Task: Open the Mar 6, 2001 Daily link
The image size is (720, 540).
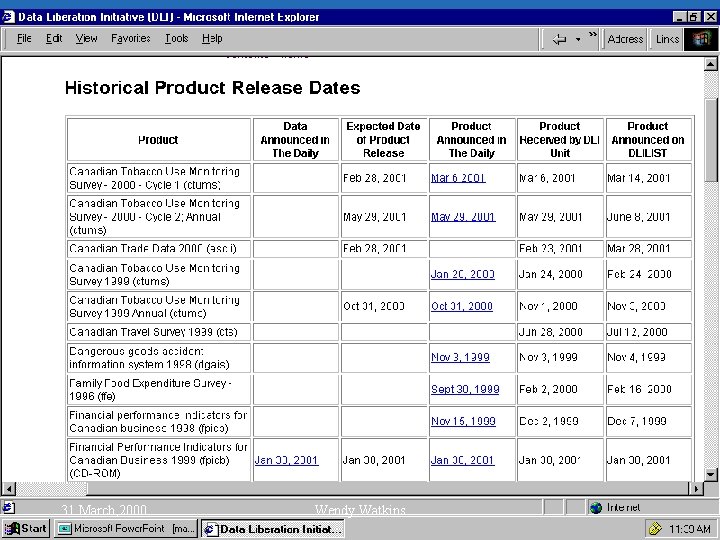Action: point(458,178)
